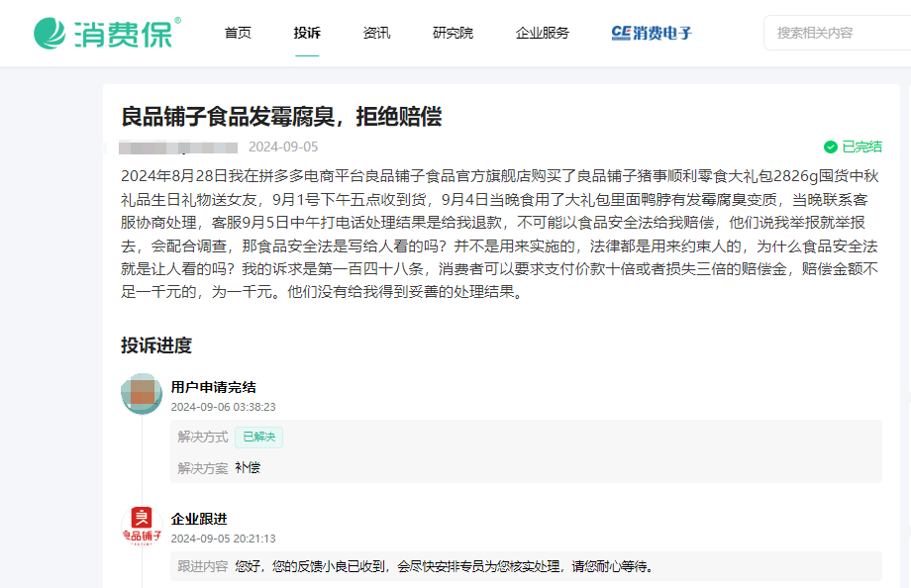911x588 pixels.
Task: Switch to the 投诉 tab
Action: pos(306,32)
